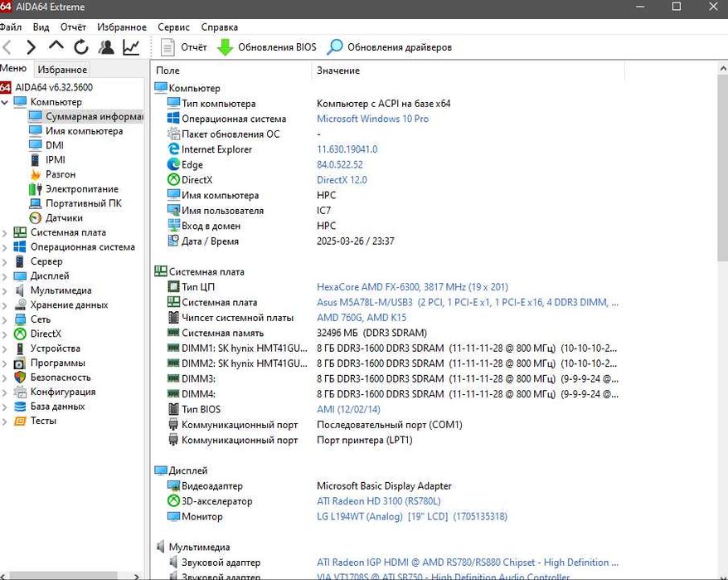Click the Дата / Время row icon
Screen dimensions: 728x580
pos(173,241)
